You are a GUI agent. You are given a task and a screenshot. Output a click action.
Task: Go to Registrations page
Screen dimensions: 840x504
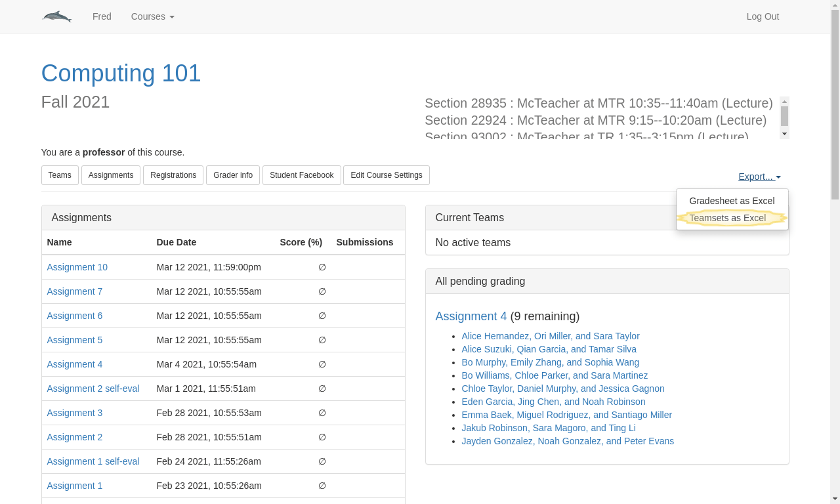[173, 175]
